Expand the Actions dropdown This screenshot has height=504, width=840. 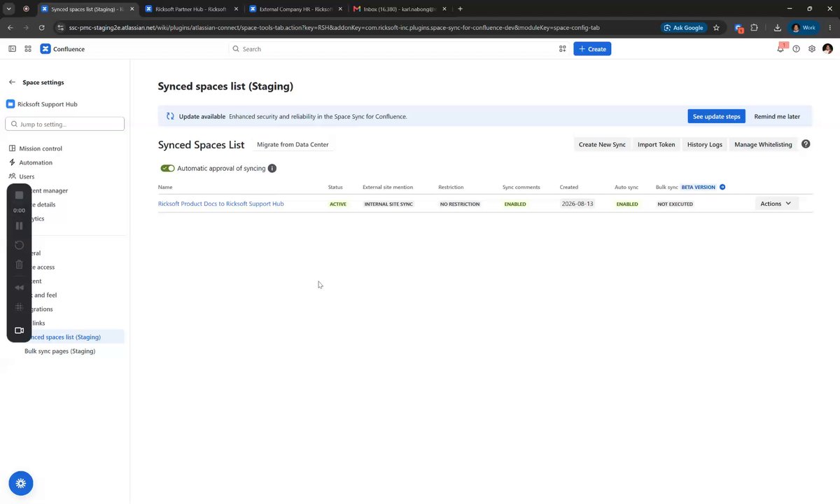click(x=776, y=204)
